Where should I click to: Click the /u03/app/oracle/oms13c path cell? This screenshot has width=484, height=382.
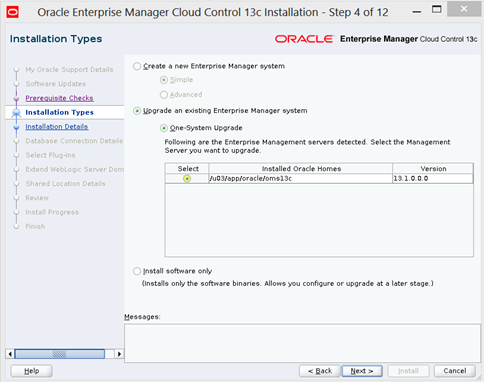coord(301,179)
